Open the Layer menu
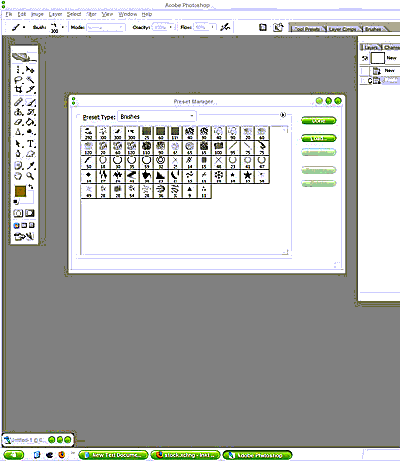 point(55,14)
